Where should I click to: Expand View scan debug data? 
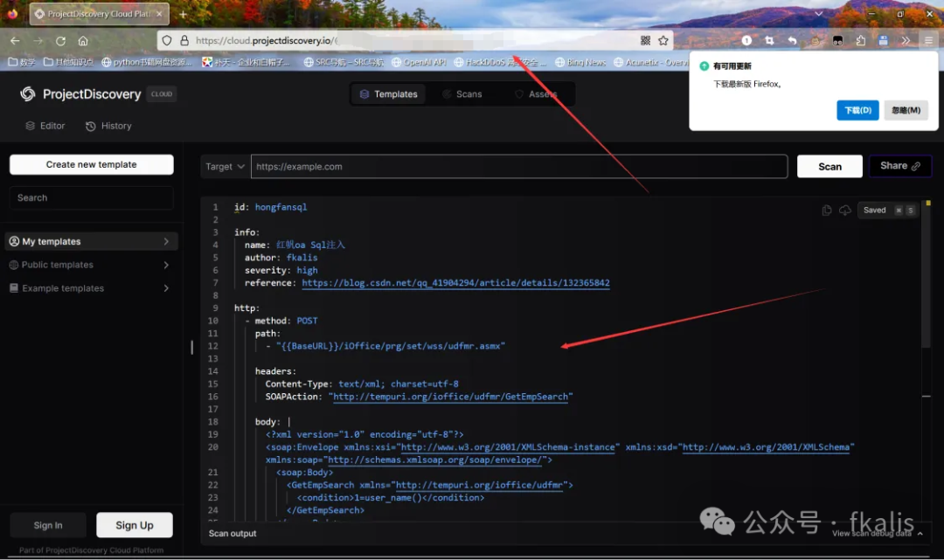tap(878, 534)
